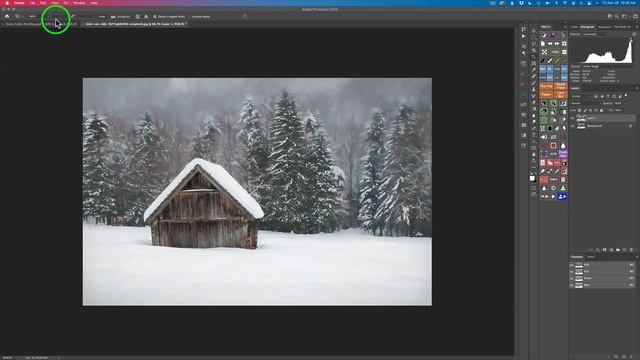Open the Edit menu

click(x=43, y=3)
